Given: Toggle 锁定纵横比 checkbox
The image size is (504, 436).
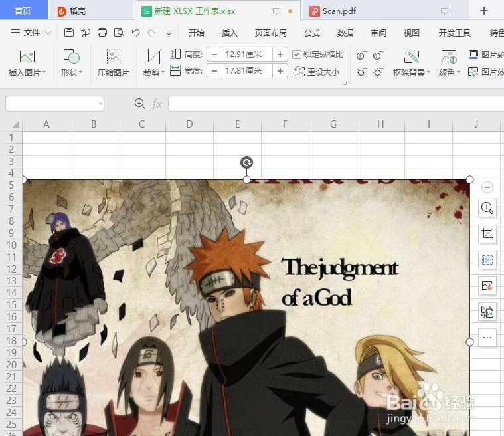Looking at the screenshot, I should (296, 54).
